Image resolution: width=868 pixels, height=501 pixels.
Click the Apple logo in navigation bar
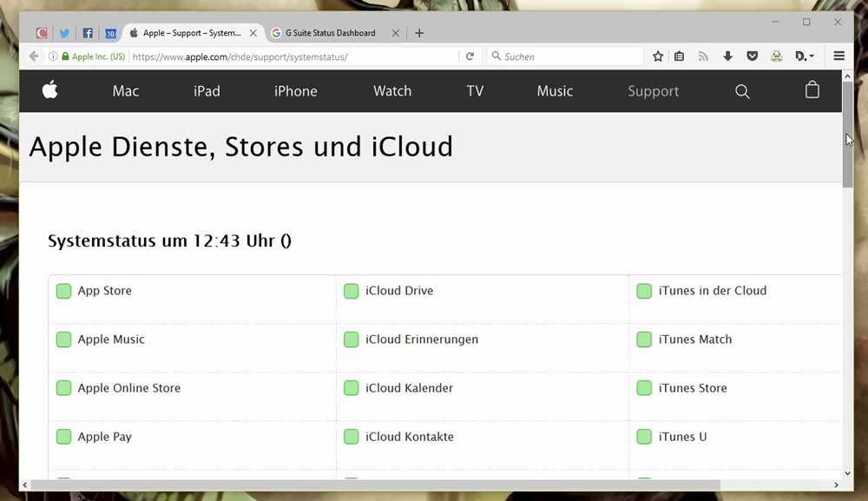[50, 90]
